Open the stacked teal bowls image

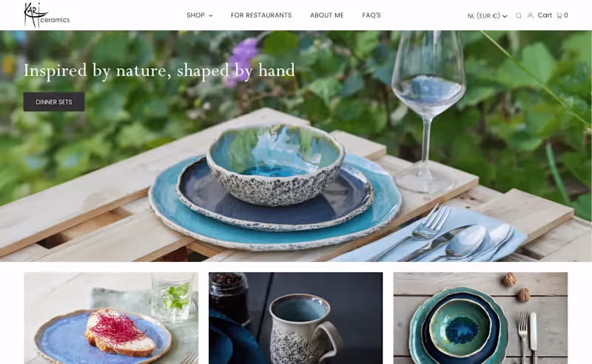pyautogui.click(x=480, y=318)
